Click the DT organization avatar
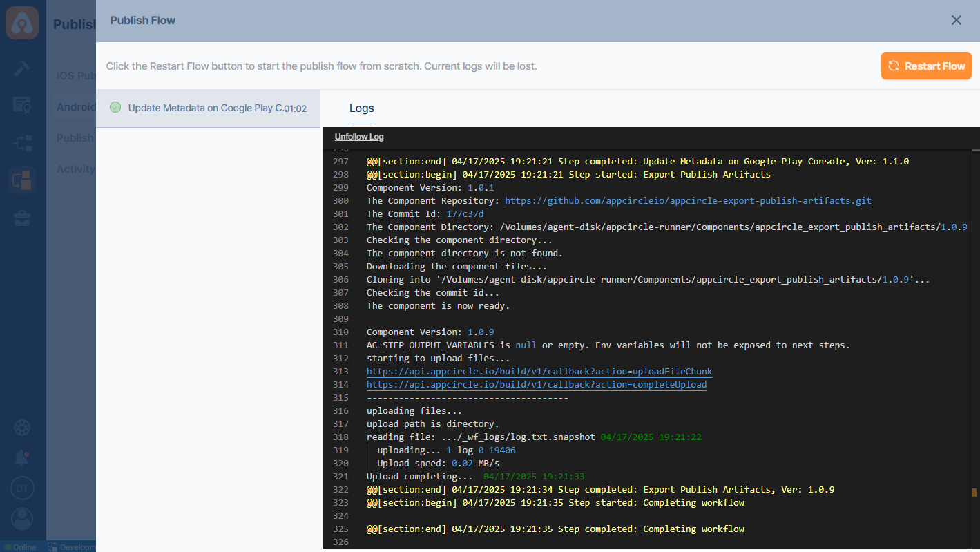The image size is (980, 552). pos(22,488)
